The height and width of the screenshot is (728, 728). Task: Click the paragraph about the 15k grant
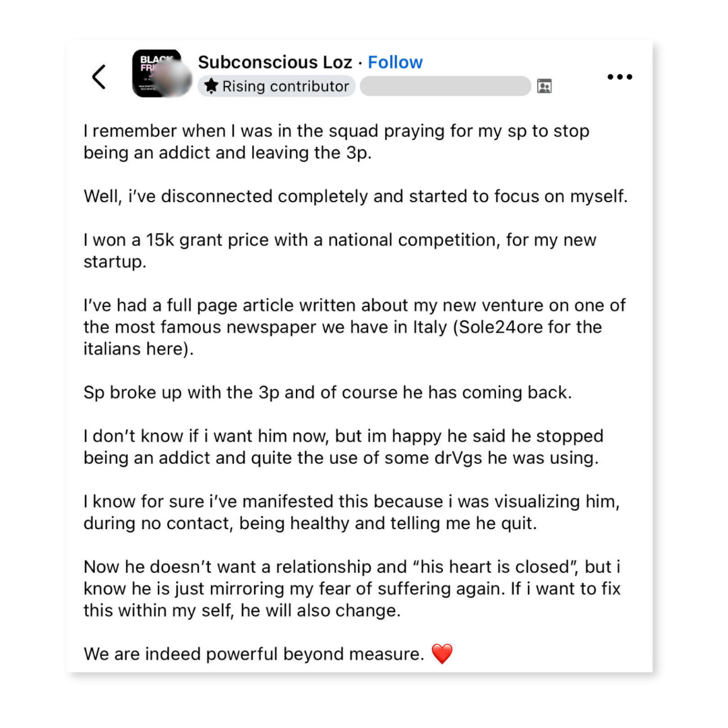click(x=340, y=251)
